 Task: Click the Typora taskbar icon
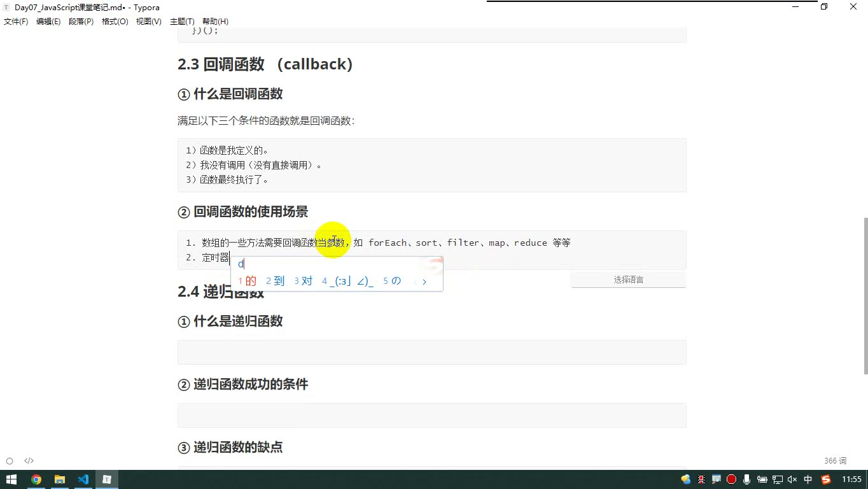107,479
